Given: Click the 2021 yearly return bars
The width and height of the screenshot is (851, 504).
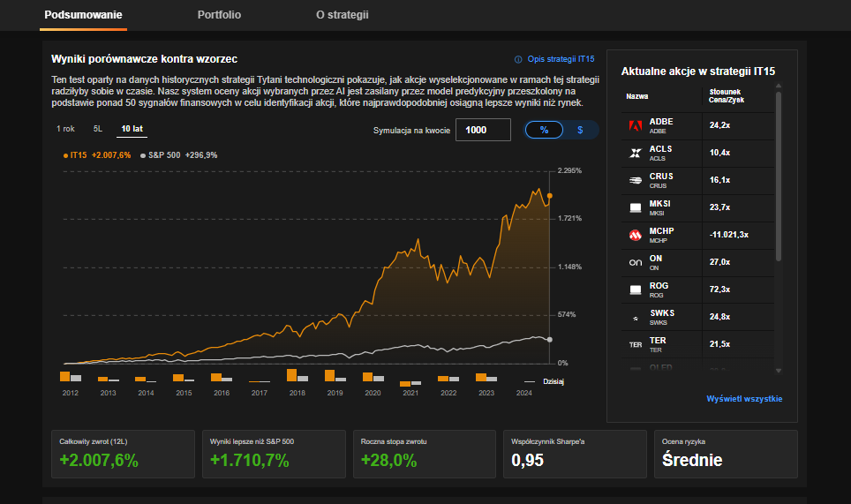Looking at the screenshot, I should tap(410, 384).
